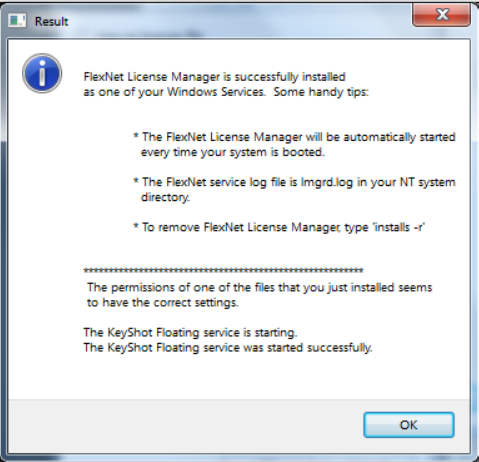Click 'KeyShot Floating service was started successfully' line

[x=228, y=348]
